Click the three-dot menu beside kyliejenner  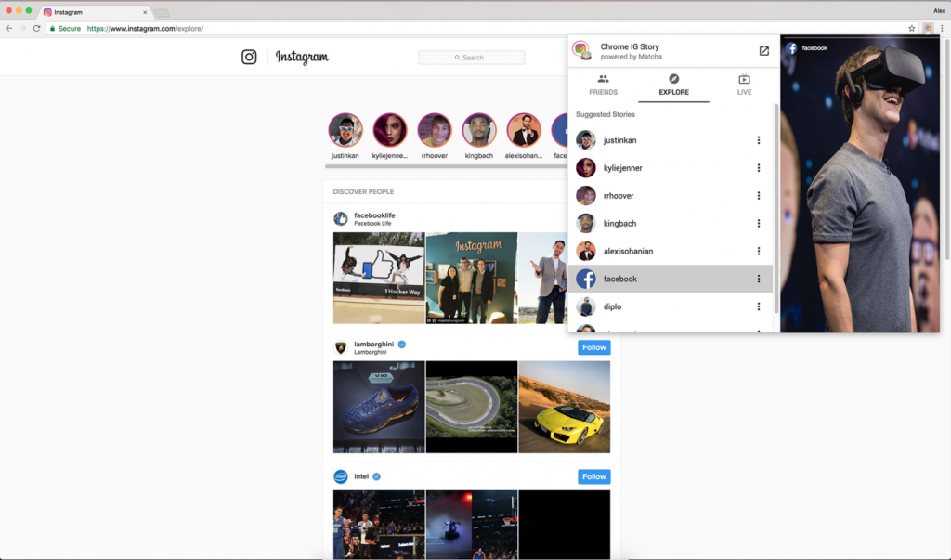pyautogui.click(x=759, y=168)
